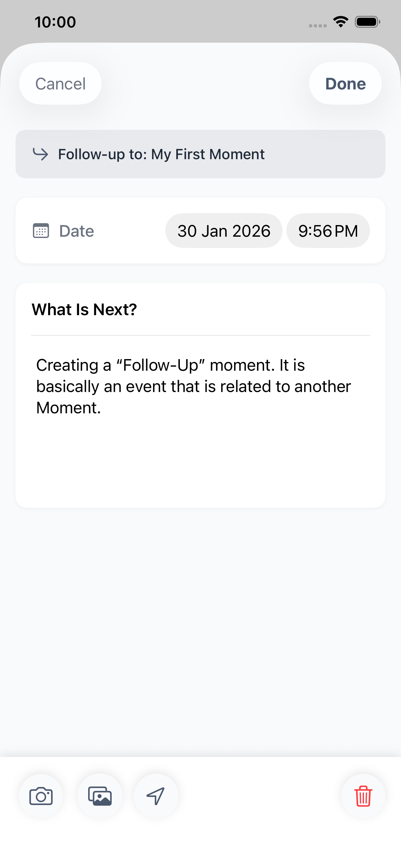The width and height of the screenshot is (401, 868).
Task: Open the camera to take a photo
Action: (41, 796)
